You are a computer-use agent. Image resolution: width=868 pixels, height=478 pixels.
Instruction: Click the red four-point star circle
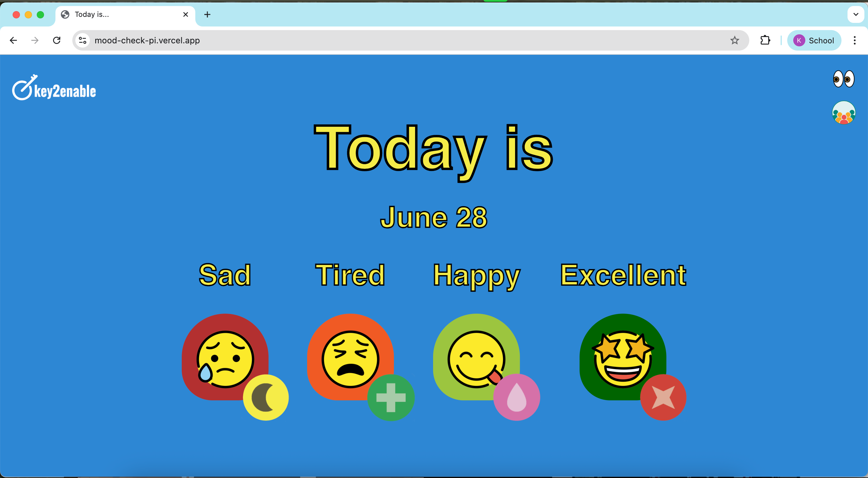click(x=663, y=398)
